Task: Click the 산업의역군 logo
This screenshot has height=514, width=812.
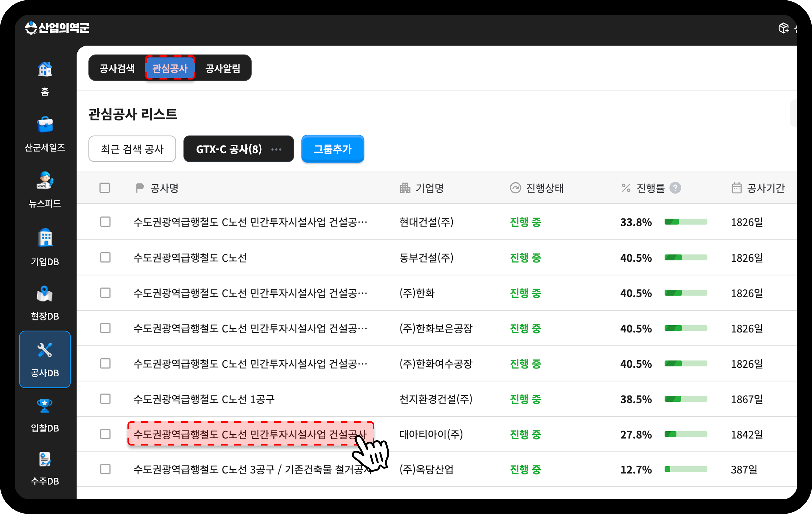Action: [x=57, y=28]
